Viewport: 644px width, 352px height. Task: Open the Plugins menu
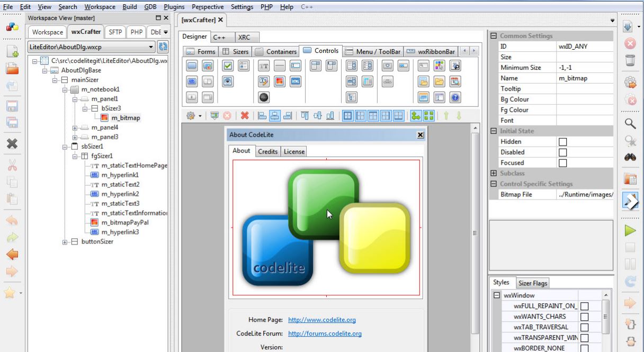tap(174, 7)
